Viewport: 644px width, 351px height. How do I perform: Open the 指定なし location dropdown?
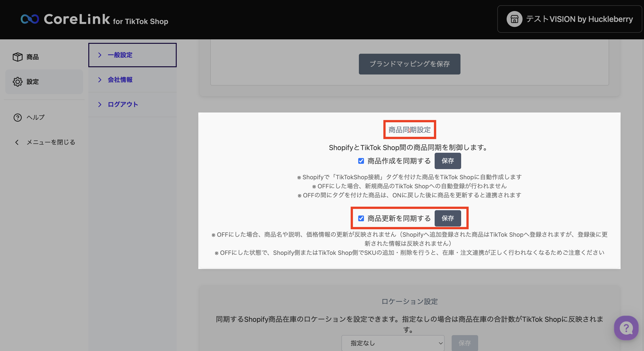pos(392,343)
